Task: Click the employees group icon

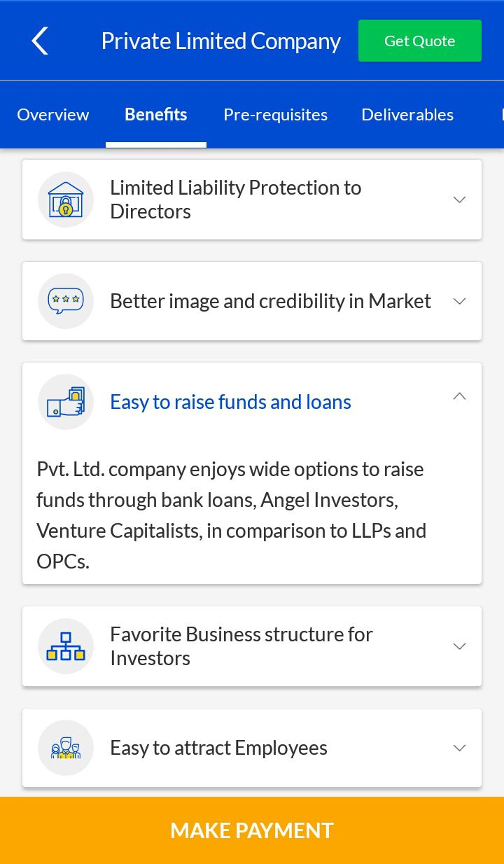Action: pos(66,748)
